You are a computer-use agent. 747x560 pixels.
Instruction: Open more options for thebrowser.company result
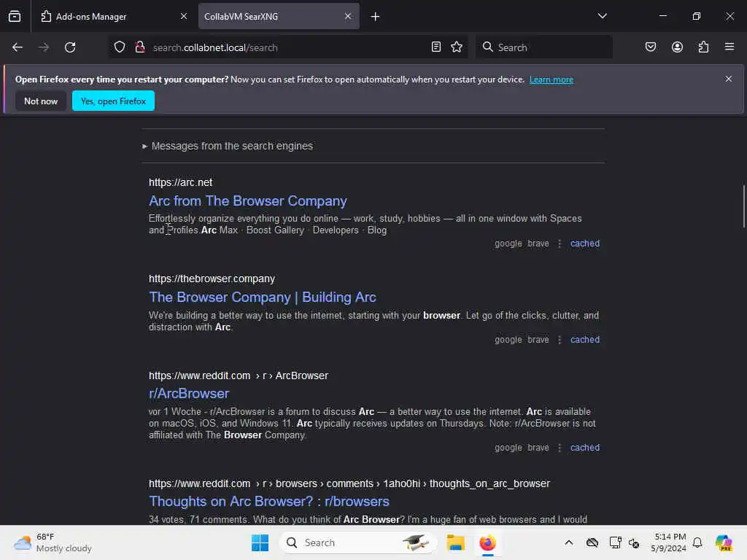(x=560, y=340)
